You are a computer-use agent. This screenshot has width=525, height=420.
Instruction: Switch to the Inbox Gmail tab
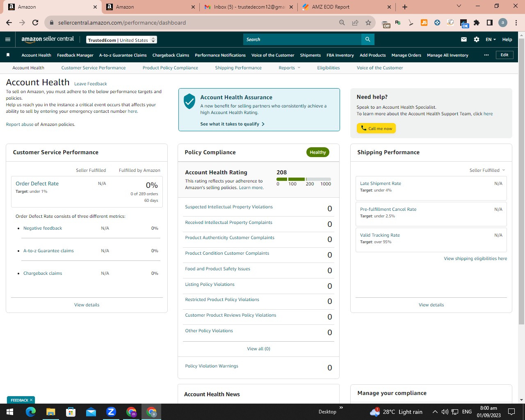(249, 7)
